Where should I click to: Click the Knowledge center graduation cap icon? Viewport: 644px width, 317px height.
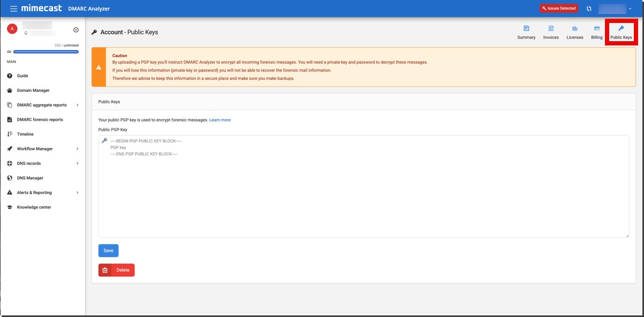[x=10, y=207]
